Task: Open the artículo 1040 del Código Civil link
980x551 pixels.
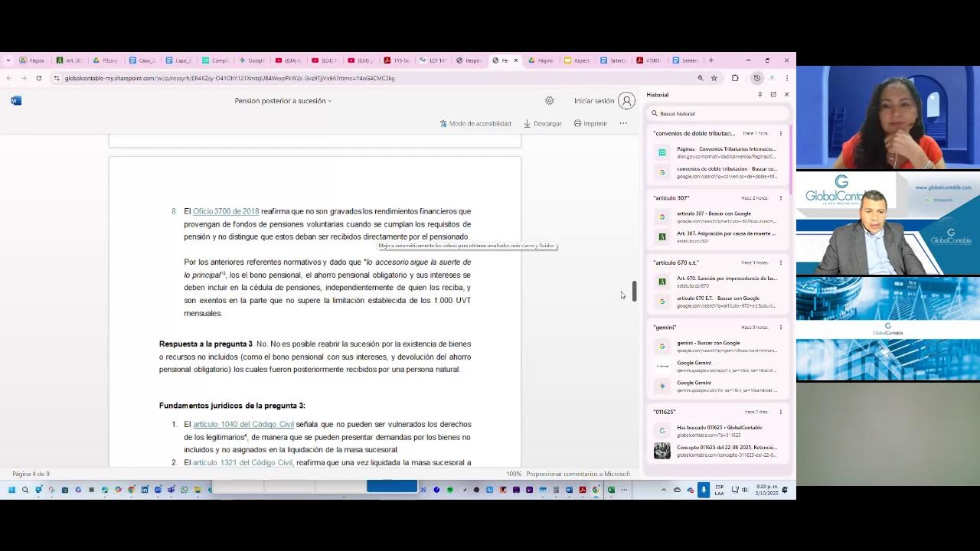Action: pos(243,424)
